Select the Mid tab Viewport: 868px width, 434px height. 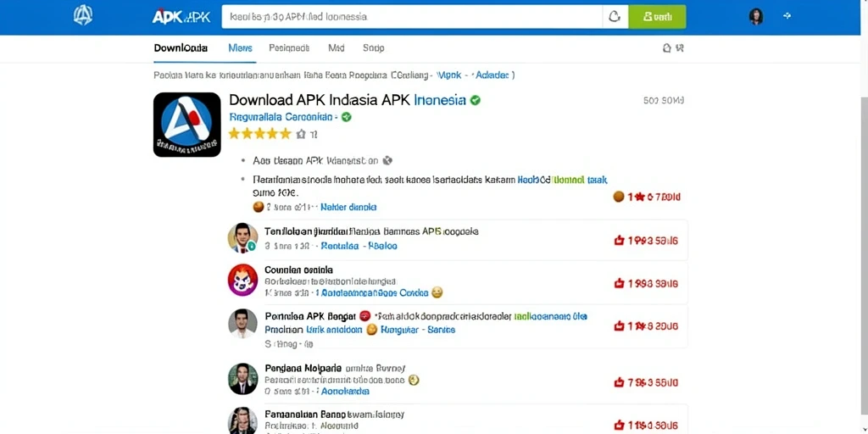(x=336, y=48)
